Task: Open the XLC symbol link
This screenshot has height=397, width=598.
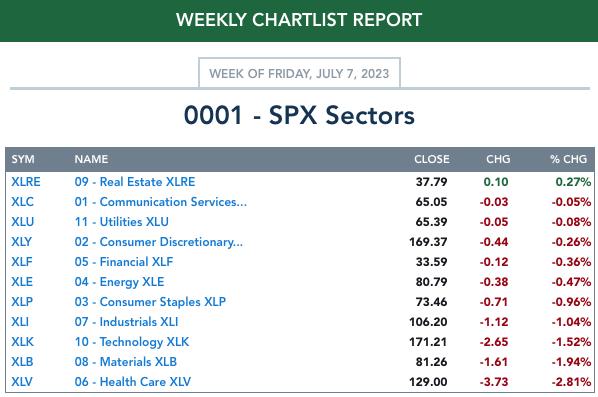Action: 23,202
